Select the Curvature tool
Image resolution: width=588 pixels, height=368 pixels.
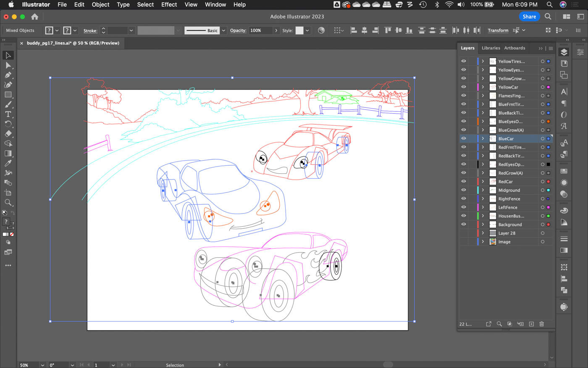click(x=8, y=85)
